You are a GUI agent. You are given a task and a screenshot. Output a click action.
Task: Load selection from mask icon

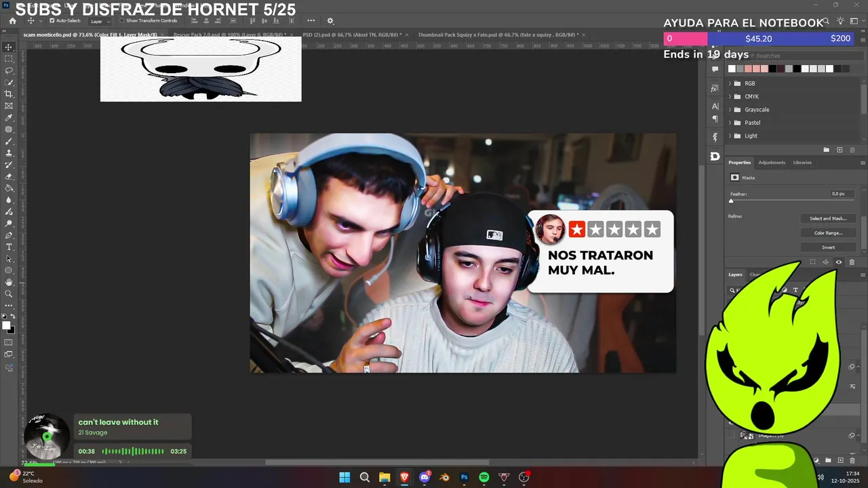[x=812, y=262]
